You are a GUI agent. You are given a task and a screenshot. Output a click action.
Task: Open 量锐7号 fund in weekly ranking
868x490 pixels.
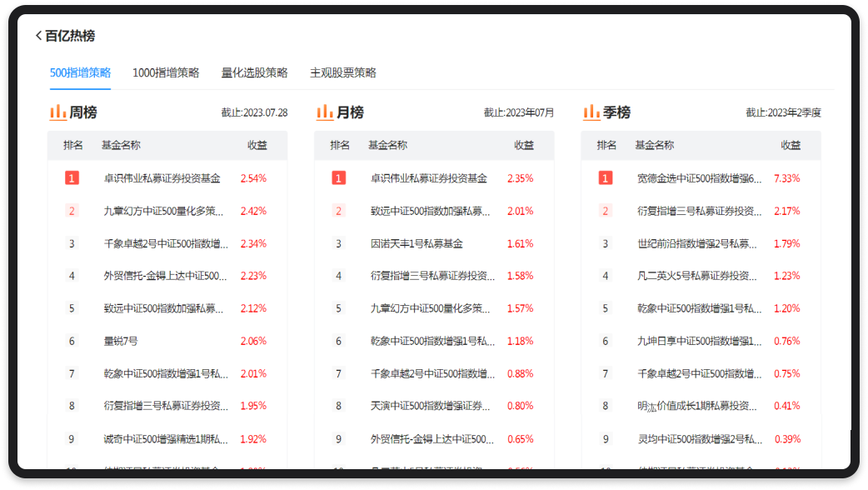coord(121,341)
